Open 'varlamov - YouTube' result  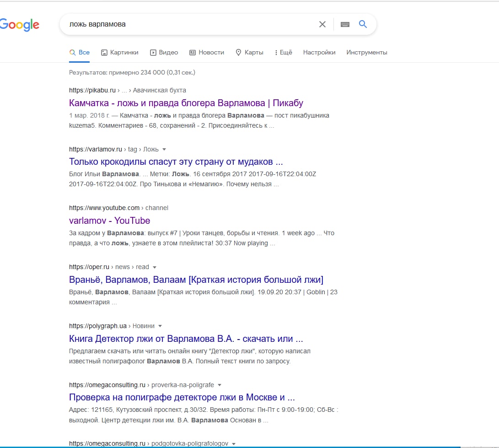point(109,221)
